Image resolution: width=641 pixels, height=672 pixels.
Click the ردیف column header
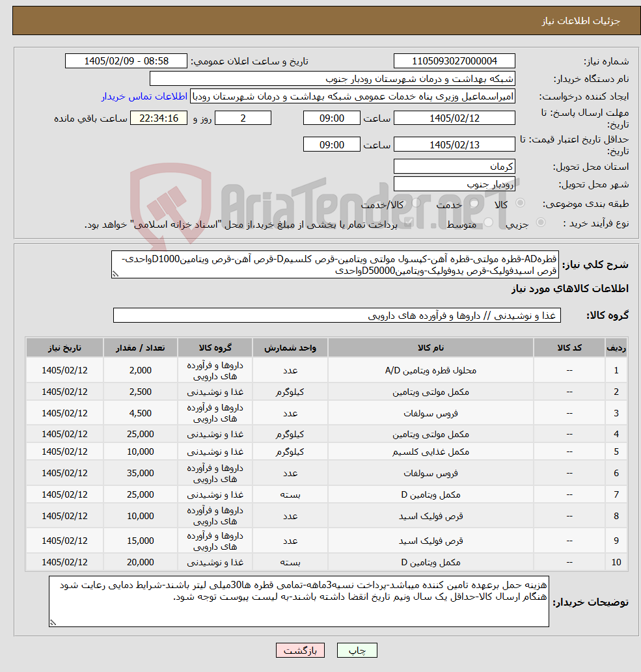click(616, 347)
